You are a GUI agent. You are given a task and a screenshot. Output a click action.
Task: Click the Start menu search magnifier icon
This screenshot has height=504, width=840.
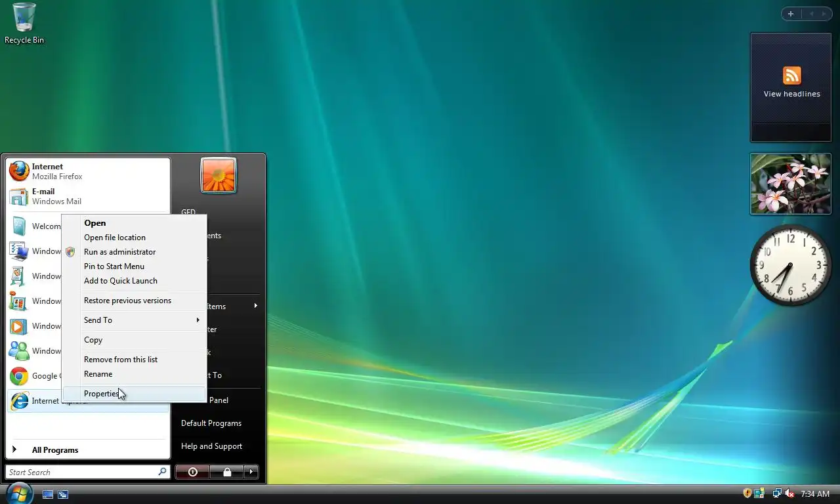tap(162, 472)
